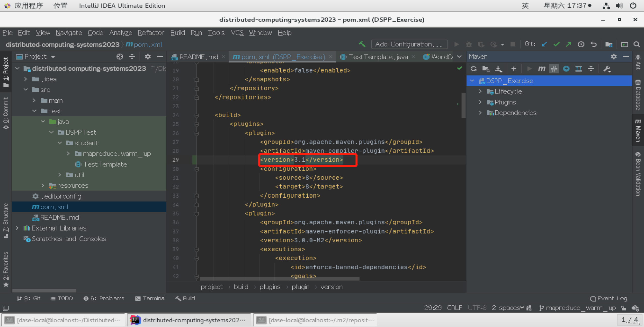644x327 pixels.
Task: Switch to TestTemplate.java tab
Action: 378,57
